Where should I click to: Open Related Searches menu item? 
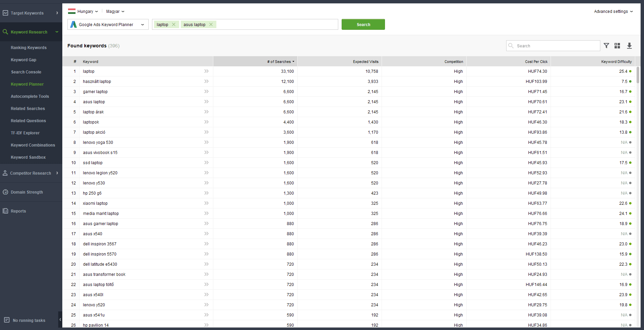28,108
